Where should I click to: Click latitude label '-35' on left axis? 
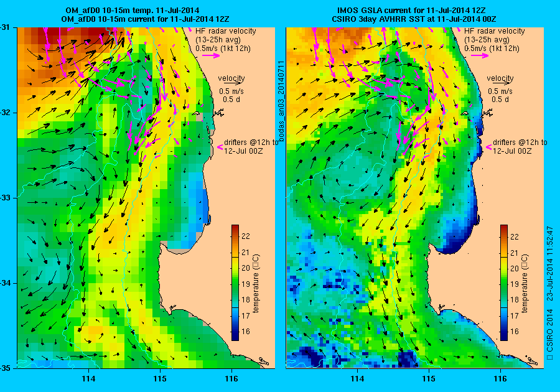(4, 368)
